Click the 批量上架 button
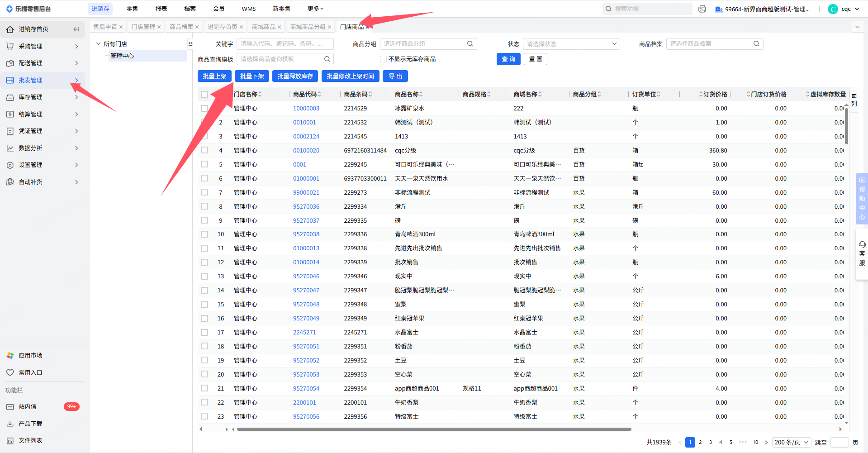 214,76
